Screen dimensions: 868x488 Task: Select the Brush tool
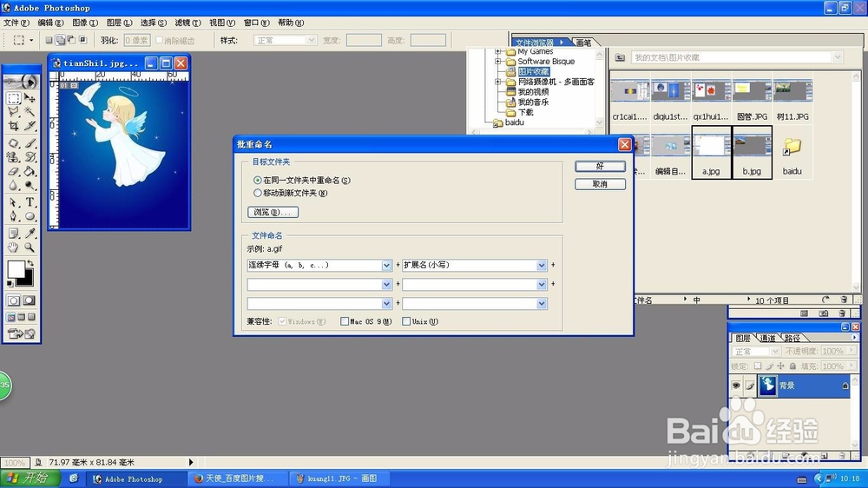[30, 143]
